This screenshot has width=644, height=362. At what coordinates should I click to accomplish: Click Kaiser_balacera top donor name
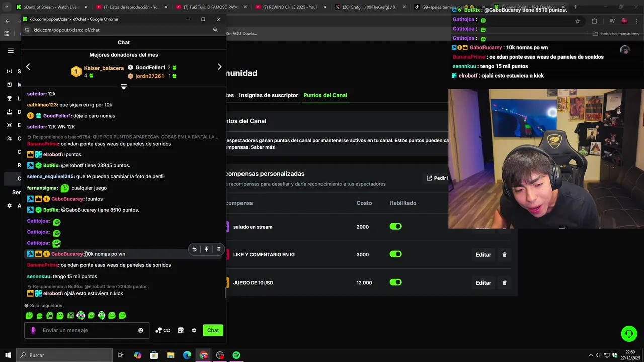(x=104, y=68)
